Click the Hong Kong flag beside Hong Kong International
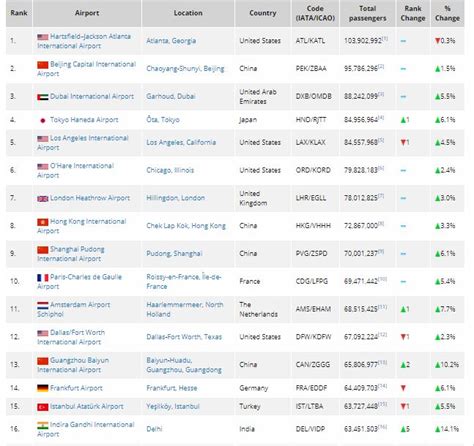The height and width of the screenshot is (446, 474). pos(43,222)
